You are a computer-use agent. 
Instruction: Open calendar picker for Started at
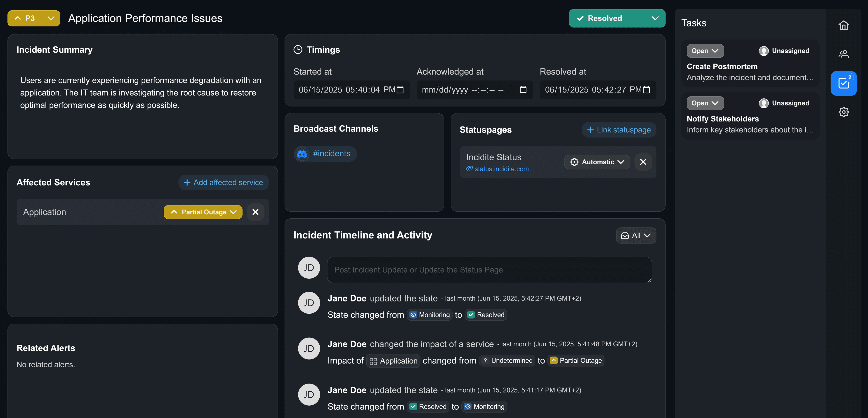click(400, 90)
